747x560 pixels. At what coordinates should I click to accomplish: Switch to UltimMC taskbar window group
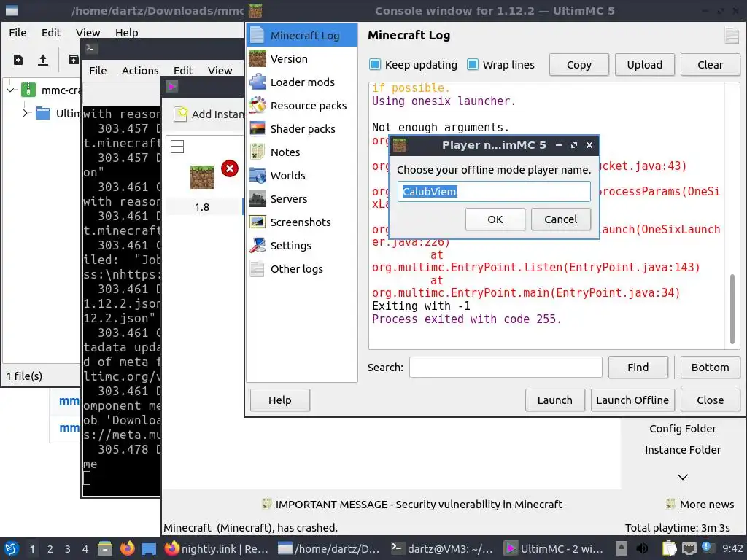click(554, 548)
